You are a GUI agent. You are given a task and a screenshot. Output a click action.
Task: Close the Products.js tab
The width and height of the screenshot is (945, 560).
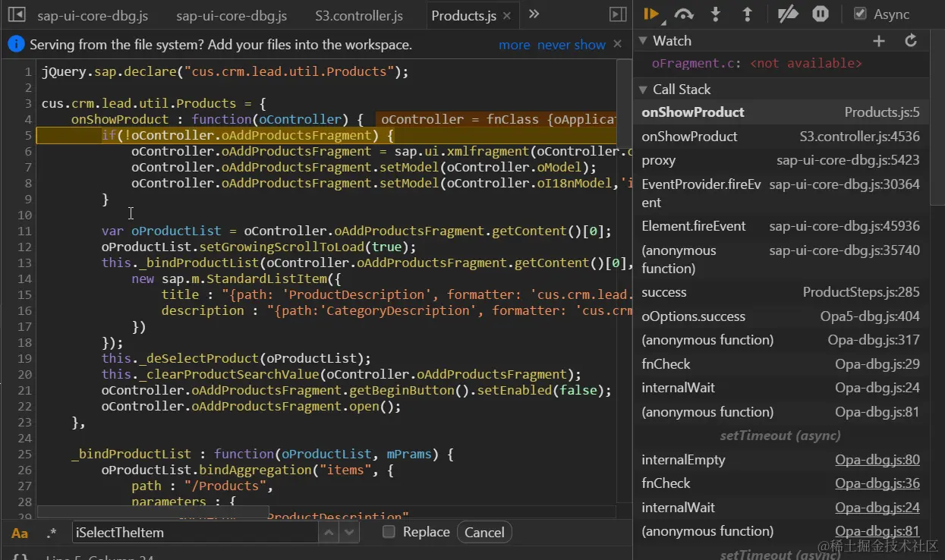[507, 15]
